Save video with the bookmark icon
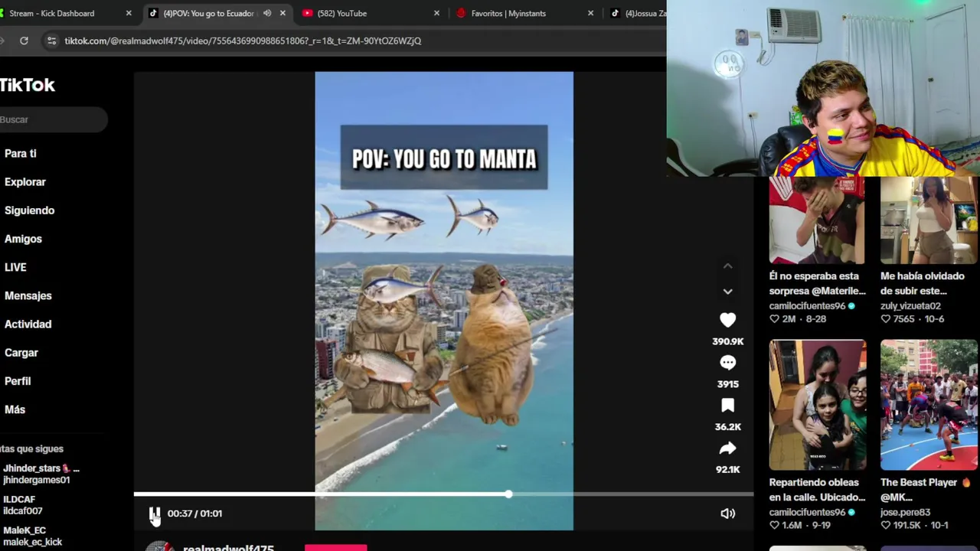980x551 pixels. pyautogui.click(x=727, y=406)
